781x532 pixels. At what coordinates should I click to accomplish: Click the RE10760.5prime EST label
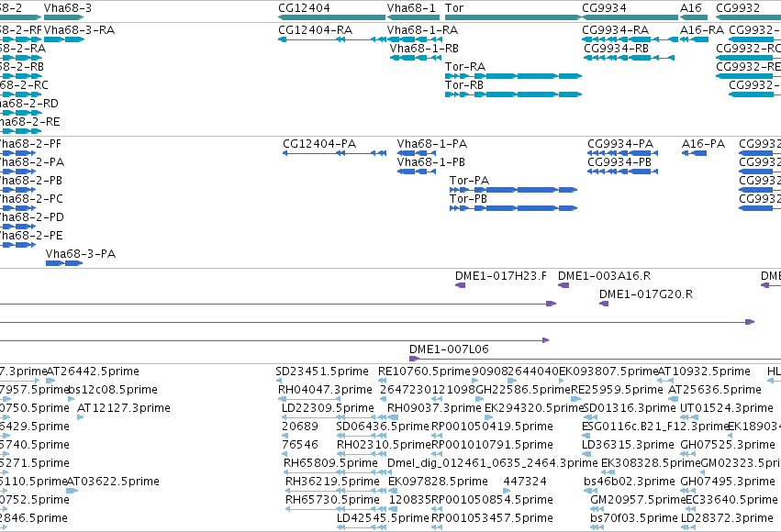pos(424,371)
